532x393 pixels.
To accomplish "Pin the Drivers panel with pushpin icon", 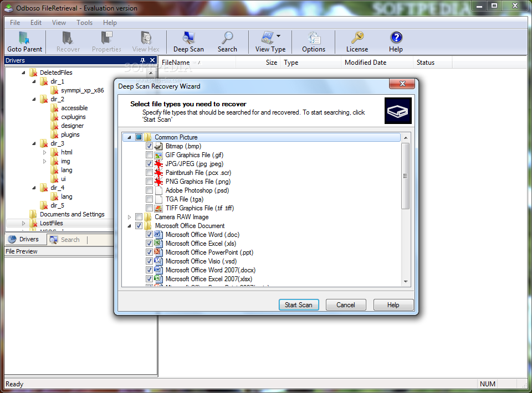I will tap(143, 60).
